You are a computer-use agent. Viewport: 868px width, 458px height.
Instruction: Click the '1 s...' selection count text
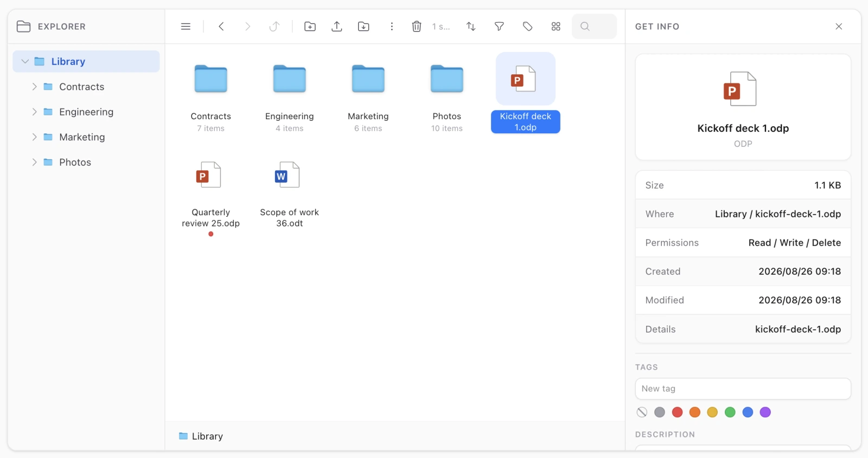point(441,27)
